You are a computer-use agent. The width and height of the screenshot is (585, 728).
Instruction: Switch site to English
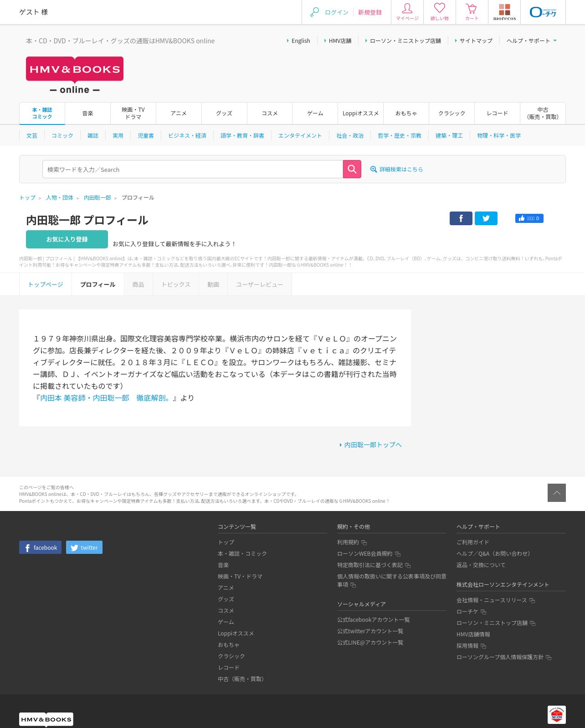pos(301,41)
